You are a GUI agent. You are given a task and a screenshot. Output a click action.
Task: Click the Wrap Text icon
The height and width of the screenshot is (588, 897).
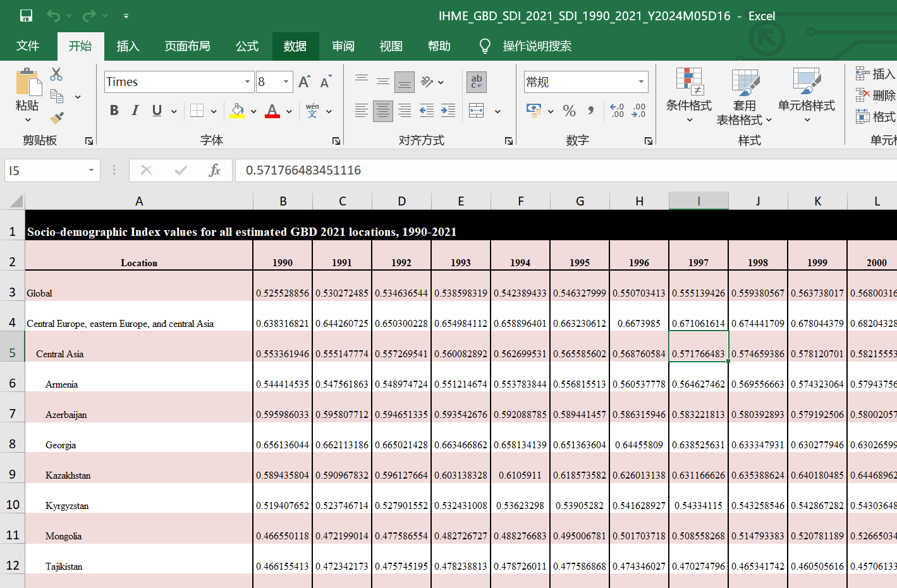(x=476, y=82)
